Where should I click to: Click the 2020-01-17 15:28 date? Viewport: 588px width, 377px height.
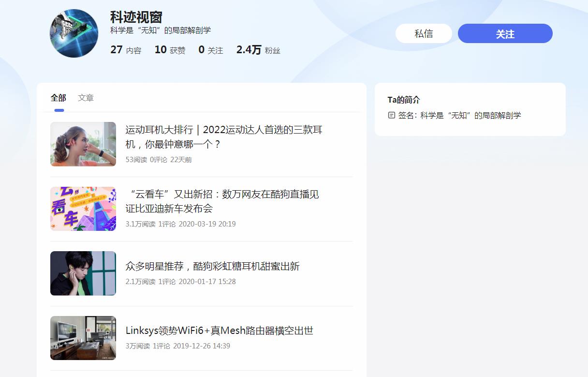click(x=207, y=282)
